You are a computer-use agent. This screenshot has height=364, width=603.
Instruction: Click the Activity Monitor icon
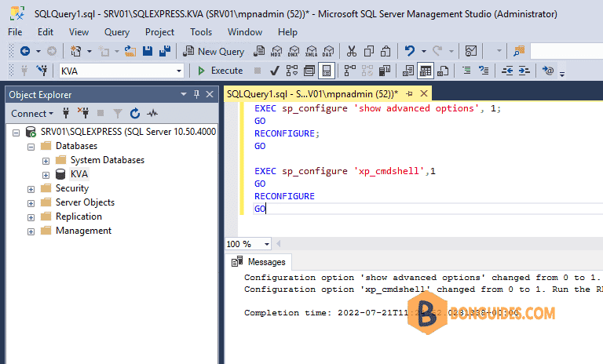471,51
